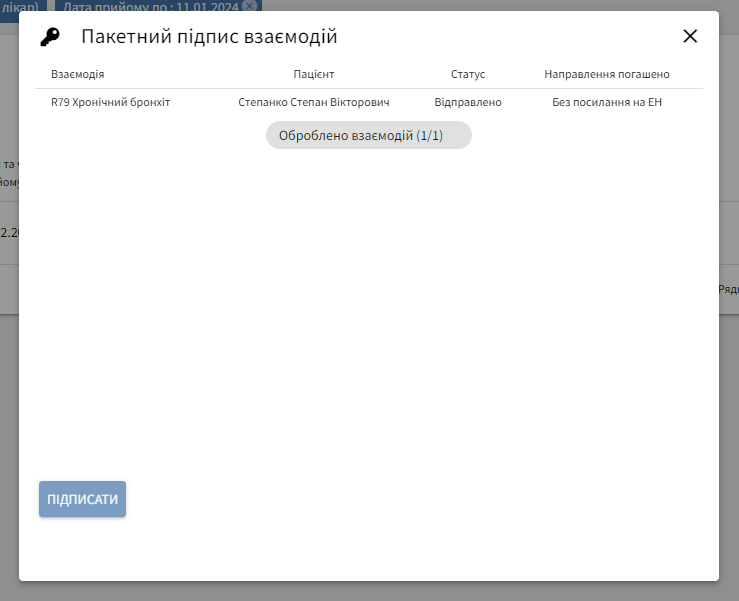739x601 pixels.
Task: Click the Без посилання на ЕН cell
Action: (x=607, y=102)
